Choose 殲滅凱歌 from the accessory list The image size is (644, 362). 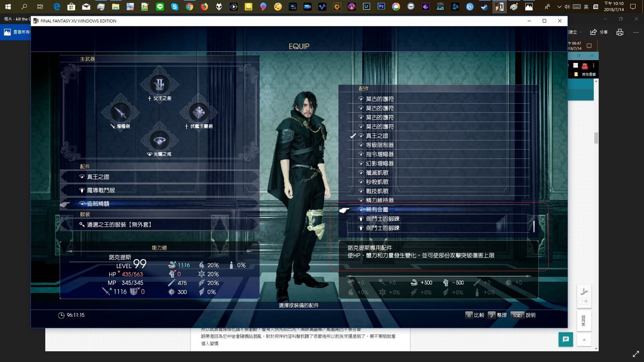pyautogui.click(x=439, y=173)
